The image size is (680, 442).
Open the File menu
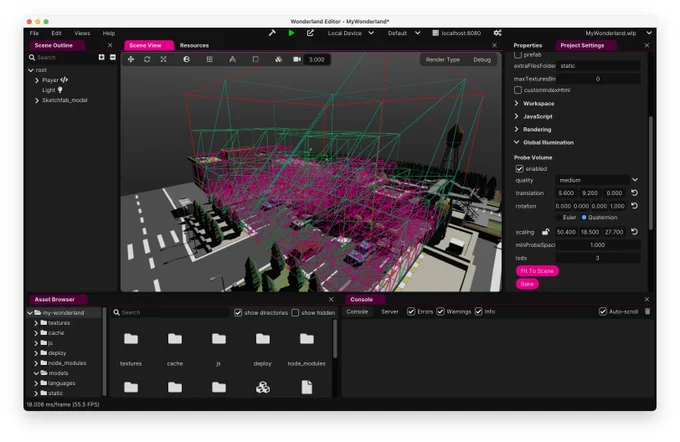[x=34, y=33]
